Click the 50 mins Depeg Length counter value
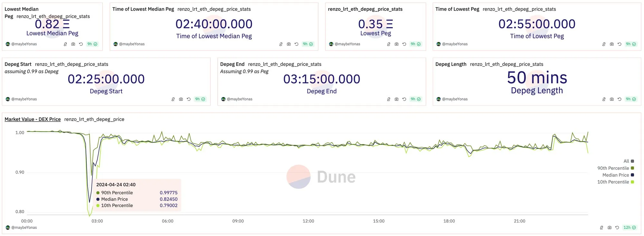This screenshot has width=644, height=236. [x=537, y=77]
